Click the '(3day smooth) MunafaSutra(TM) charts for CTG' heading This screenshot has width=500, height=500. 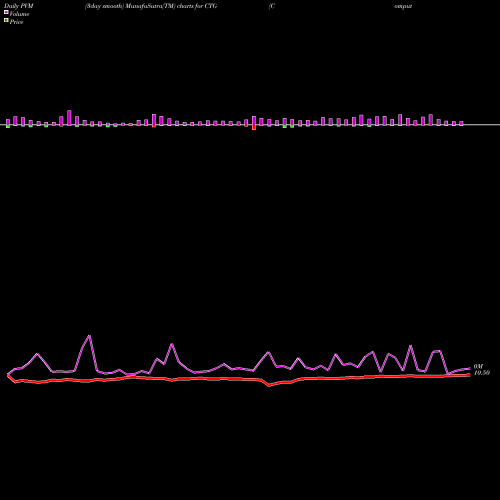point(151,6)
